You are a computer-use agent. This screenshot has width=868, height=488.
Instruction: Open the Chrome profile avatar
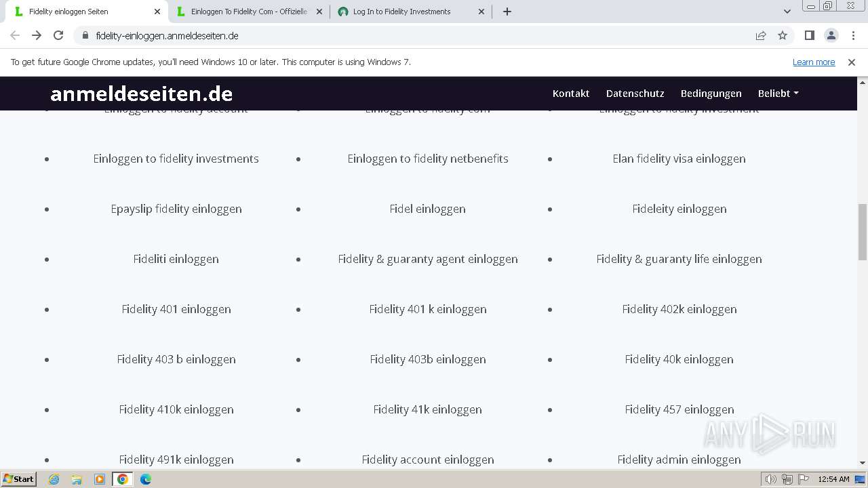coord(831,35)
